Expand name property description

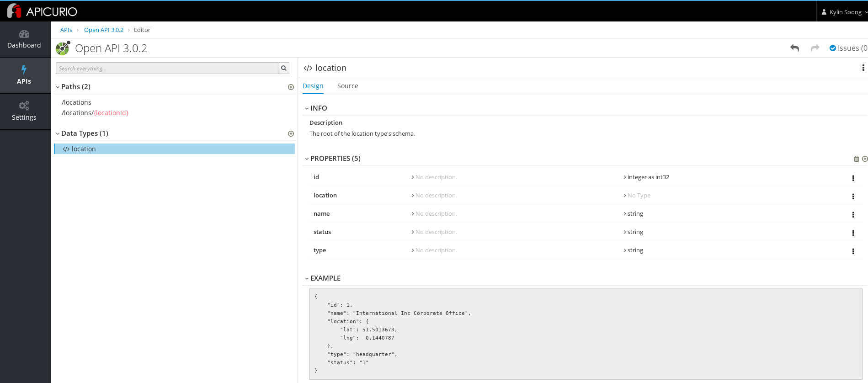tap(434, 214)
